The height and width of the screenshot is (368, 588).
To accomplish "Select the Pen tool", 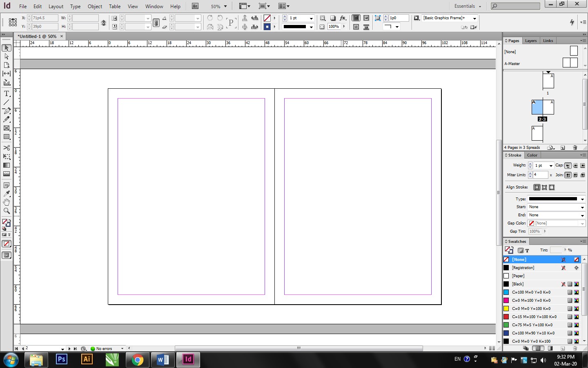I will click(x=7, y=111).
